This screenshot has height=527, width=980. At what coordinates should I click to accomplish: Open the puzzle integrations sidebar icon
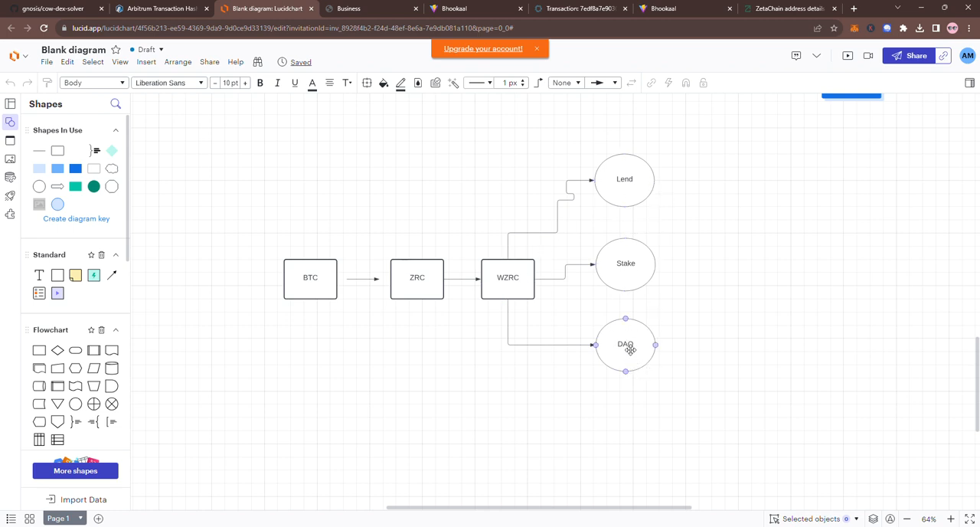(x=10, y=214)
